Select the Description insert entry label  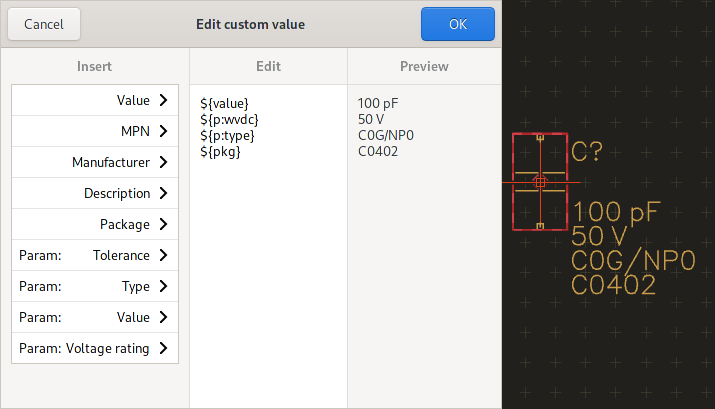pyautogui.click(x=117, y=193)
